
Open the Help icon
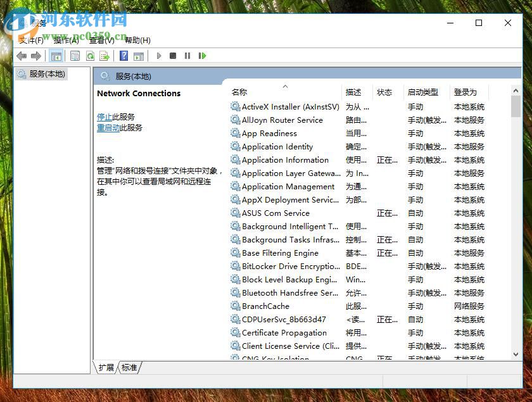(x=123, y=56)
